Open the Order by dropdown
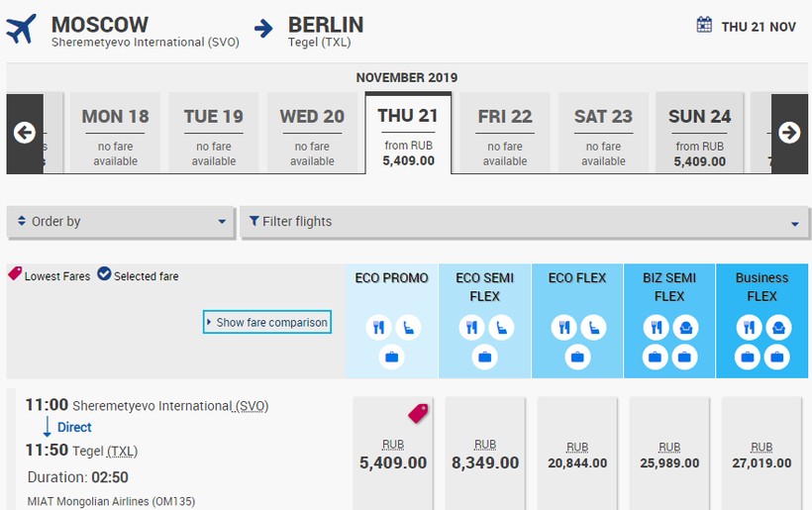812x510 pixels. (122, 222)
